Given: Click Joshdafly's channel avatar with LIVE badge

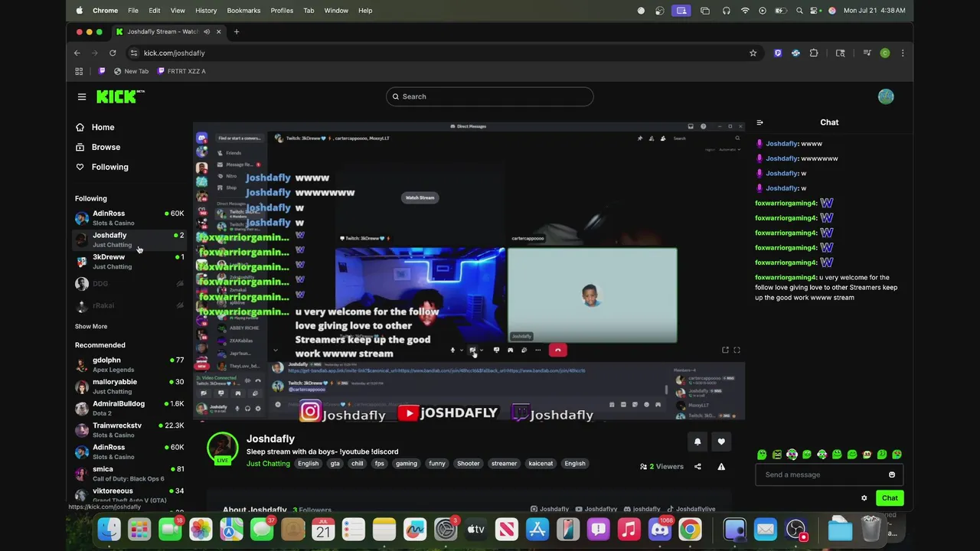Looking at the screenshot, I should click(223, 448).
